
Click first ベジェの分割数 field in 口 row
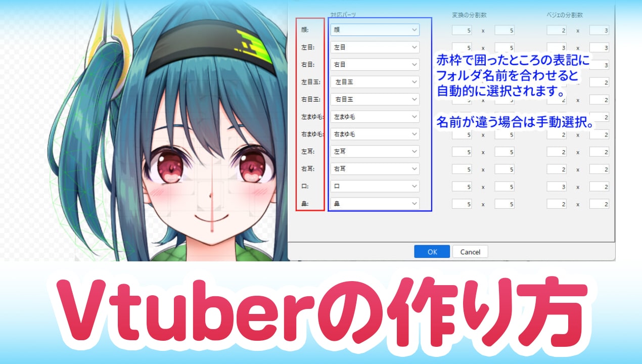point(557,187)
